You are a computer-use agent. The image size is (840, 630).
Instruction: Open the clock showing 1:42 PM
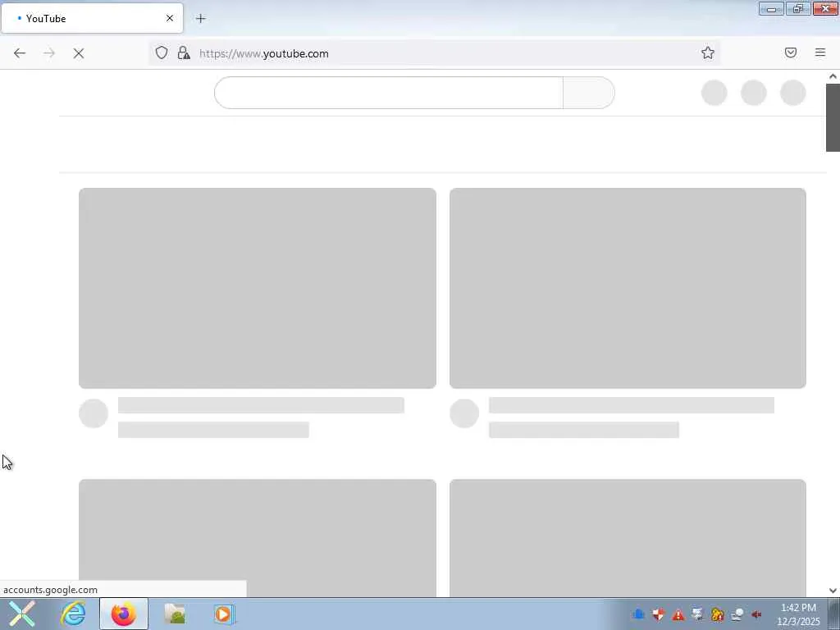(798, 614)
